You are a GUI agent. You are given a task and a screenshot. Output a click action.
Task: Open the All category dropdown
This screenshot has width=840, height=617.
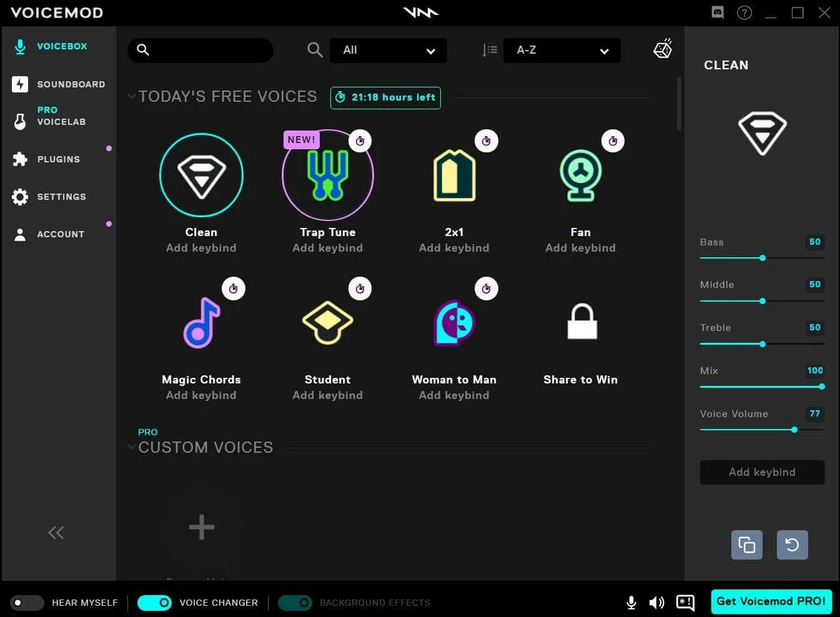point(388,51)
